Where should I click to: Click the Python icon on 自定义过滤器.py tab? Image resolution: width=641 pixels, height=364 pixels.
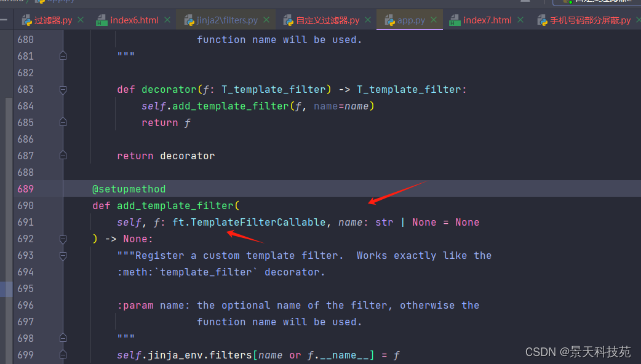(288, 21)
